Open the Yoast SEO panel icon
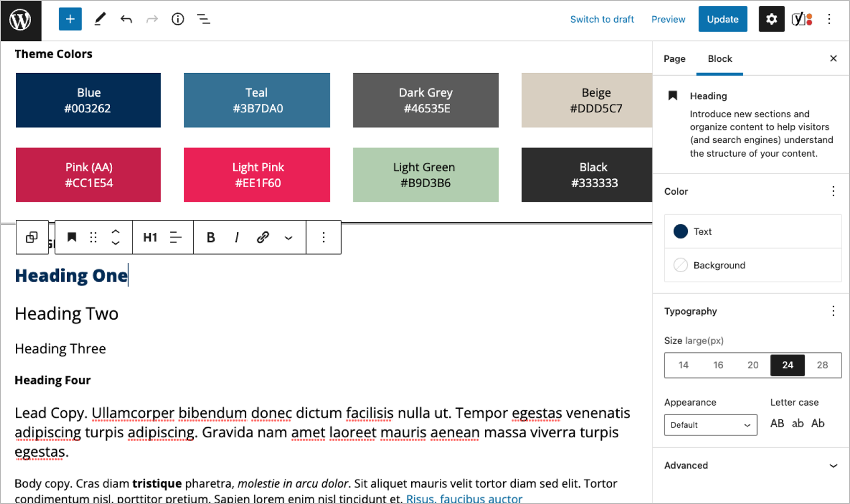This screenshot has width=850, height=504. click(802, 19)
